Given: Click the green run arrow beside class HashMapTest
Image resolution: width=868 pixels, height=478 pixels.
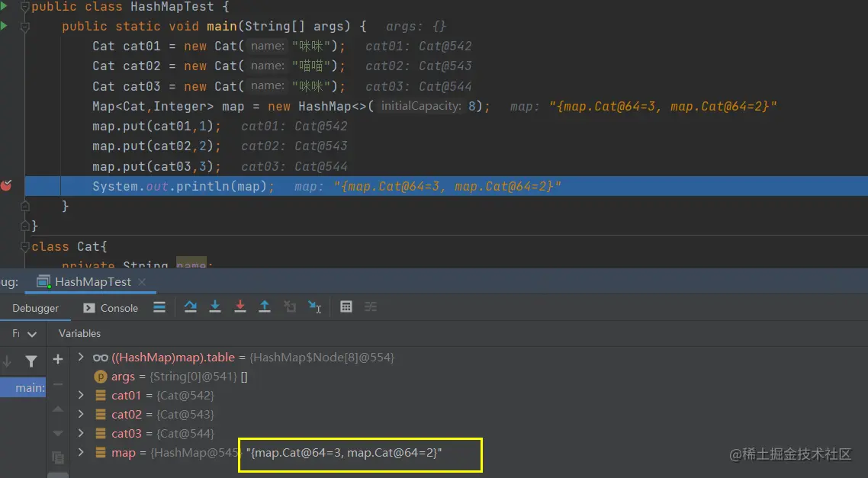Looking at the screenshot, I should point(4,6).
